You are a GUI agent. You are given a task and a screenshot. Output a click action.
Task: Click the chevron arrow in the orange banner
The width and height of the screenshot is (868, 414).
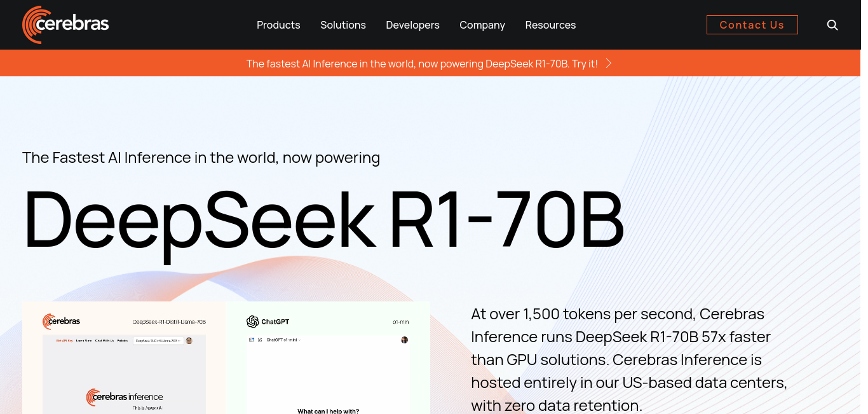point(608,63)
